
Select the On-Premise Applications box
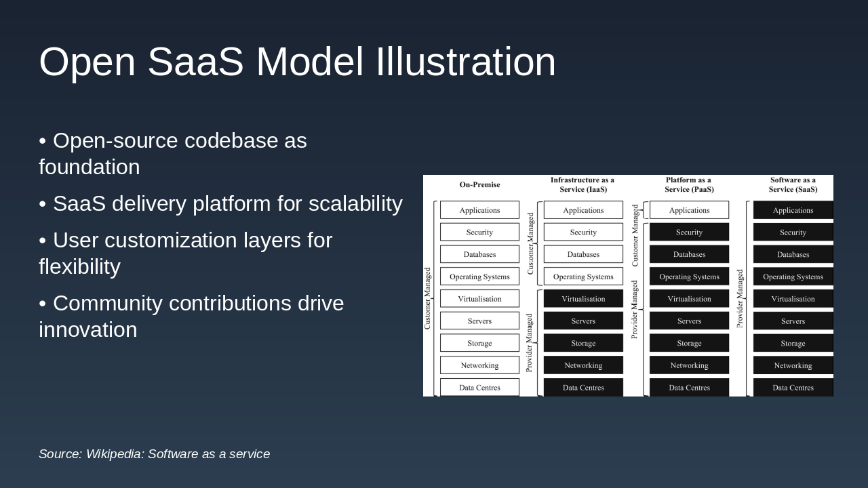479,209
